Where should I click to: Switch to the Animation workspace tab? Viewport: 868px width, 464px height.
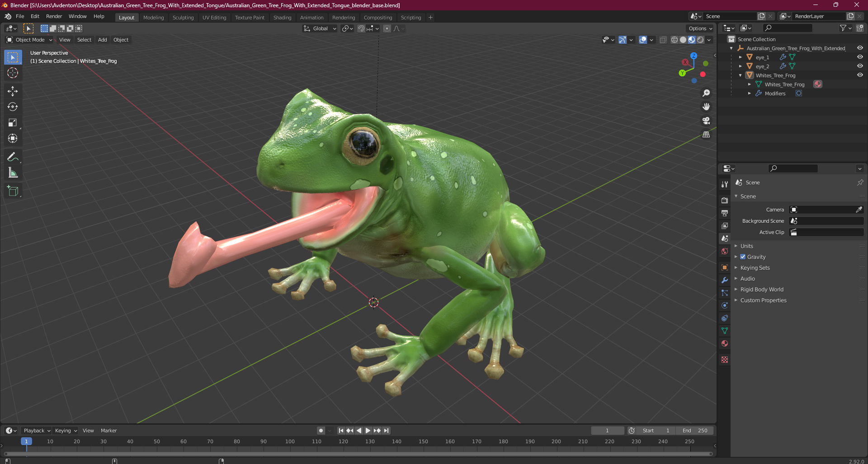(x=311, y=18)
